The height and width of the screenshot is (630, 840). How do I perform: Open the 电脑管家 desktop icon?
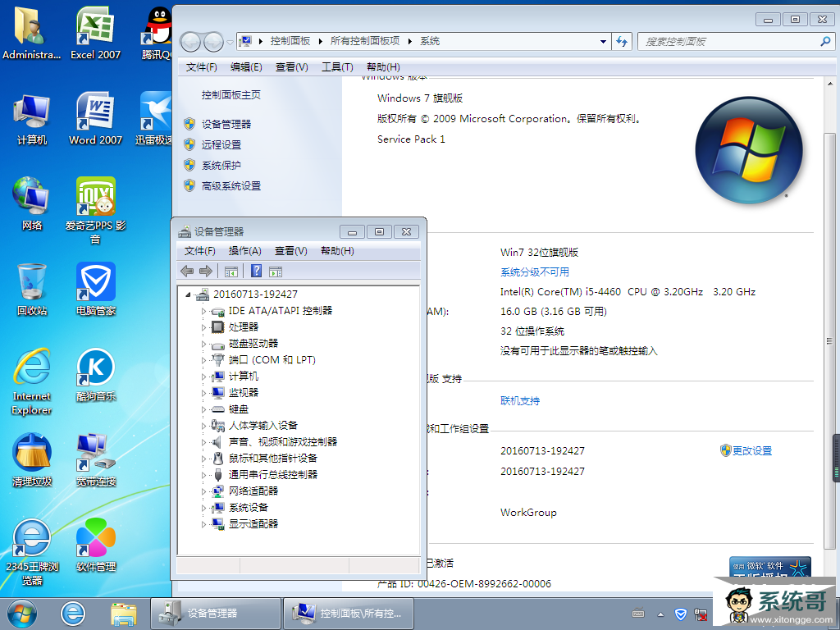click(95, 290)
